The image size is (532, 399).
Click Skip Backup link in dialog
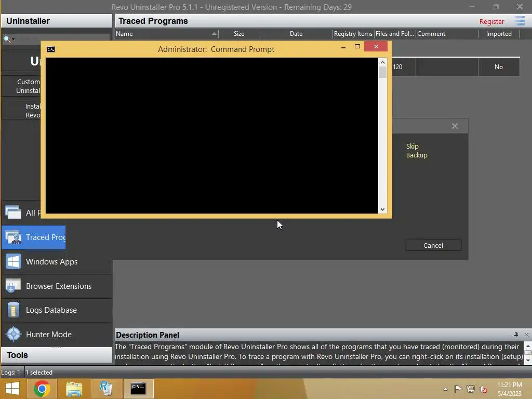point(417,151)
